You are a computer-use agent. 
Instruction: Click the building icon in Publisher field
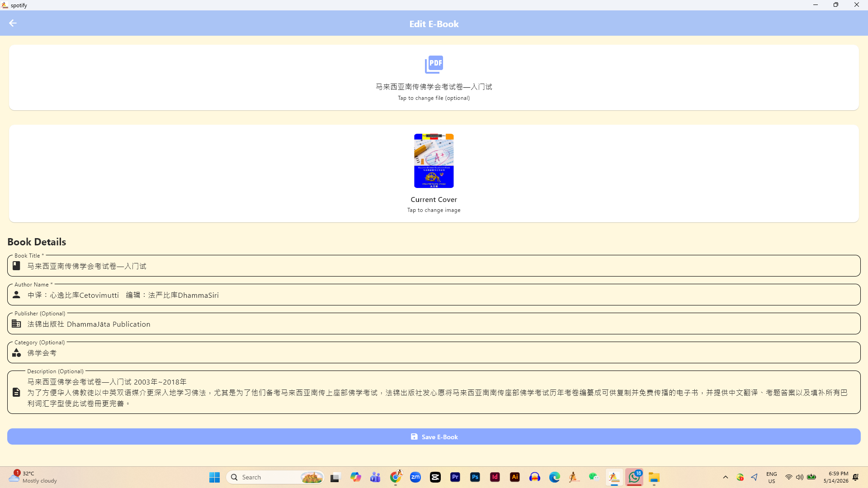tap(16, 324)
